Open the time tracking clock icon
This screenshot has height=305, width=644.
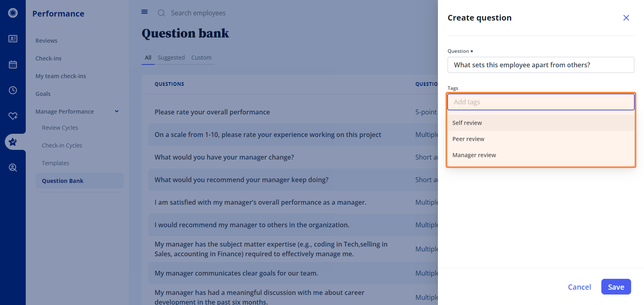13,90
